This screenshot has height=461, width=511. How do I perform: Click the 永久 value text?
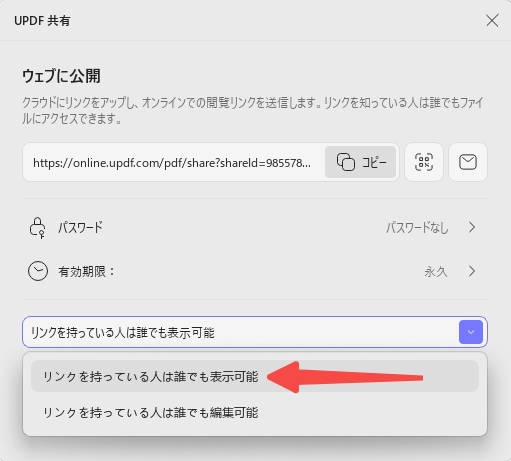[x=435, y=272]
